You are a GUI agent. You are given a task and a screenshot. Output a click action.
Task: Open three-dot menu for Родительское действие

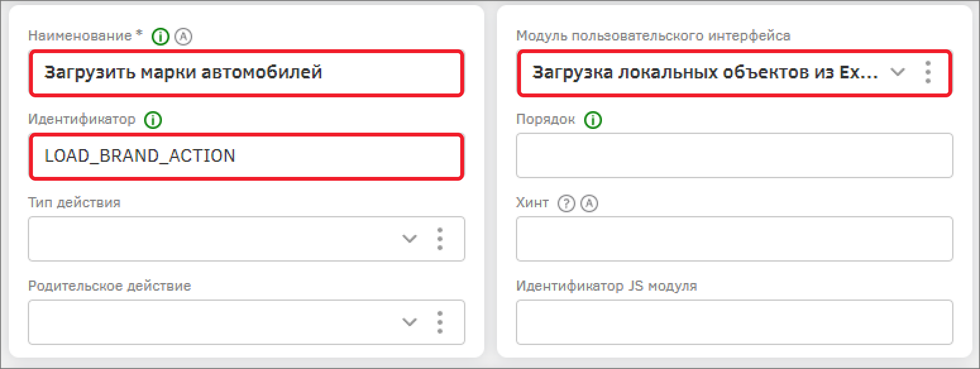tap(439, 322)
